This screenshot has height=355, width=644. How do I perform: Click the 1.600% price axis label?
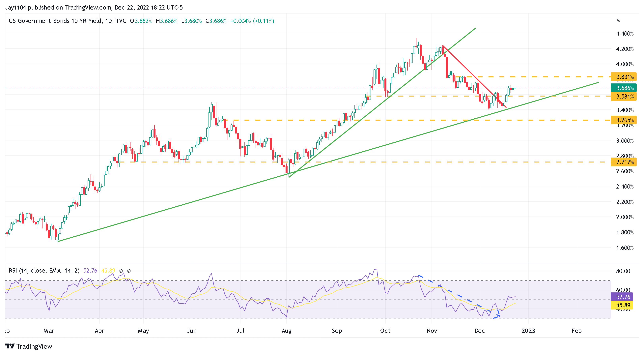(625, 248)
